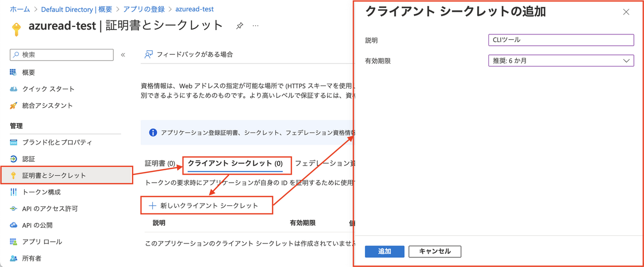Click フィードバックがある場合 link
The width and height of the screenshot is (644, 267).
click(x=195, y=54)
